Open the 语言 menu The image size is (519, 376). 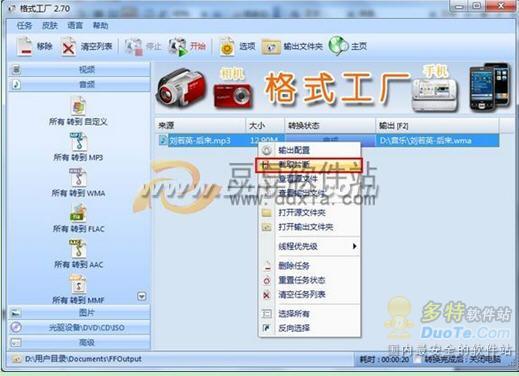point(75,25)
